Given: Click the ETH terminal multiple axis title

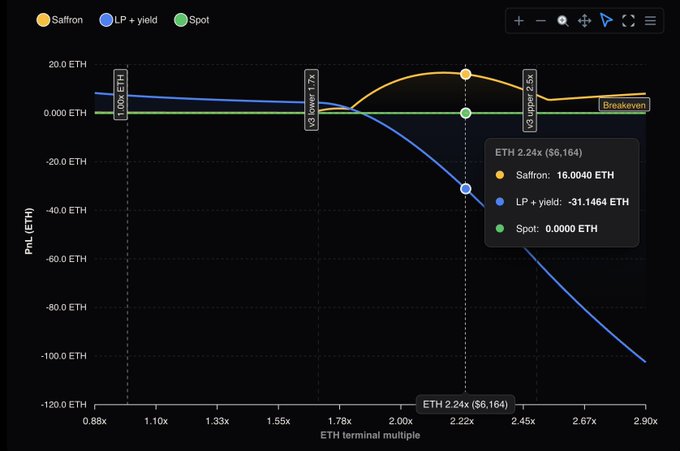Looking at the screenshot, I should pos(370,435).
